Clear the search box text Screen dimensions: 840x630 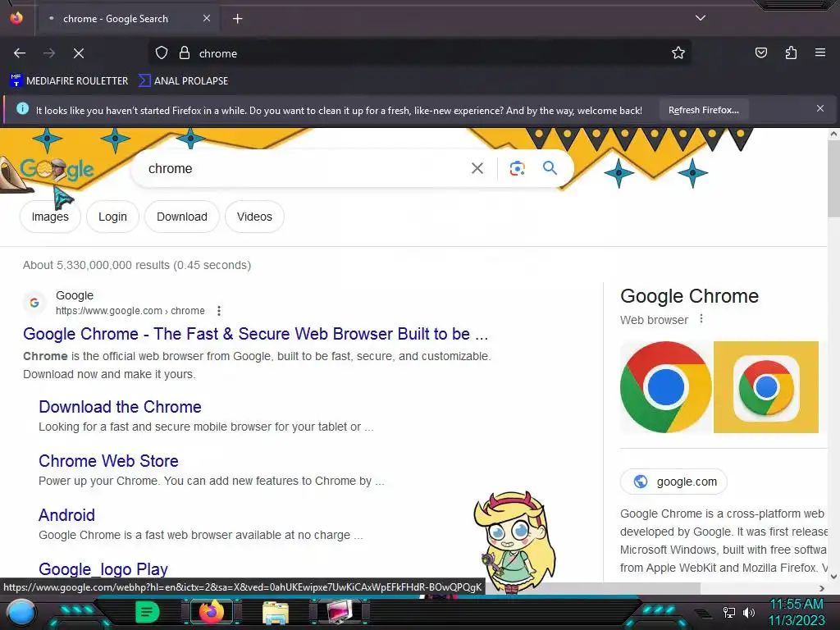pyautogui.click(x=477, y=169)
